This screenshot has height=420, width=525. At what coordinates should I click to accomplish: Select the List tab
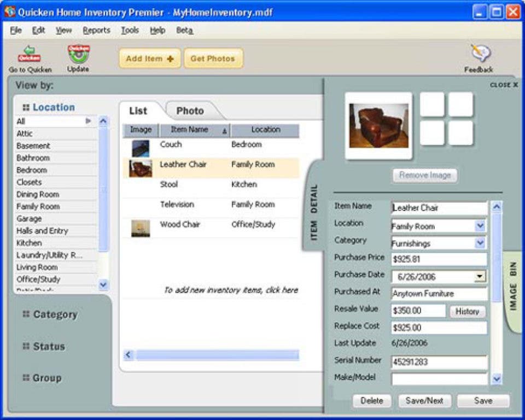(138, 111)
